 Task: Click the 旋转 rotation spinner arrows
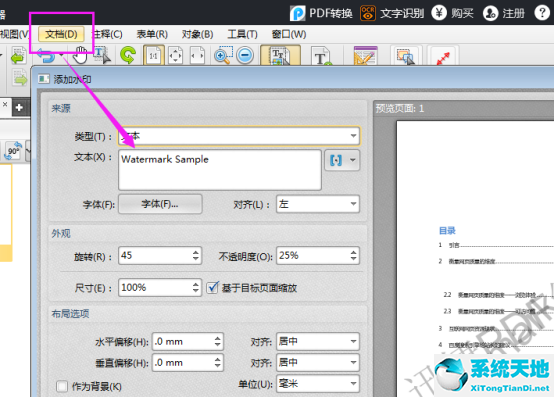click(x=196, y=255)
